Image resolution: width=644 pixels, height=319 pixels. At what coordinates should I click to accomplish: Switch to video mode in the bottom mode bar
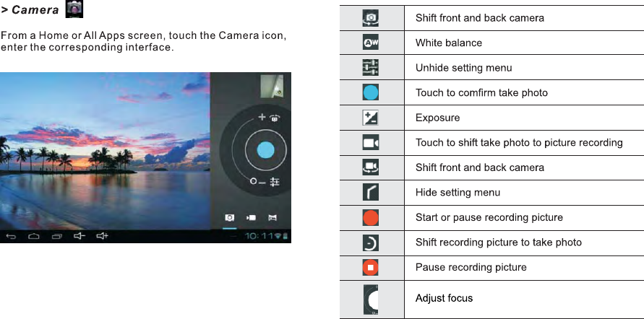coord(251,217)
